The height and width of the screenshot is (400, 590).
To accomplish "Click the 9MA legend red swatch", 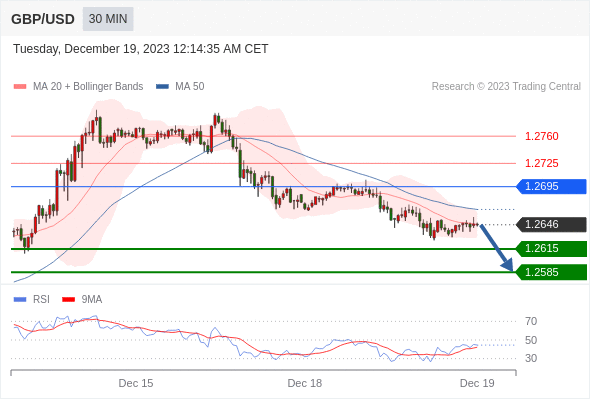I will (68, 300).
